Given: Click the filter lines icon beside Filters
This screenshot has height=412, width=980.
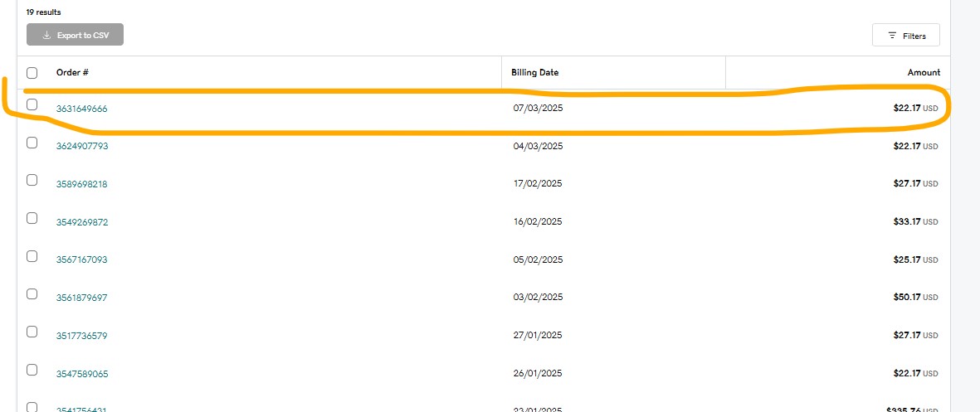Looking at the screenshot, I should coord(892,36).
